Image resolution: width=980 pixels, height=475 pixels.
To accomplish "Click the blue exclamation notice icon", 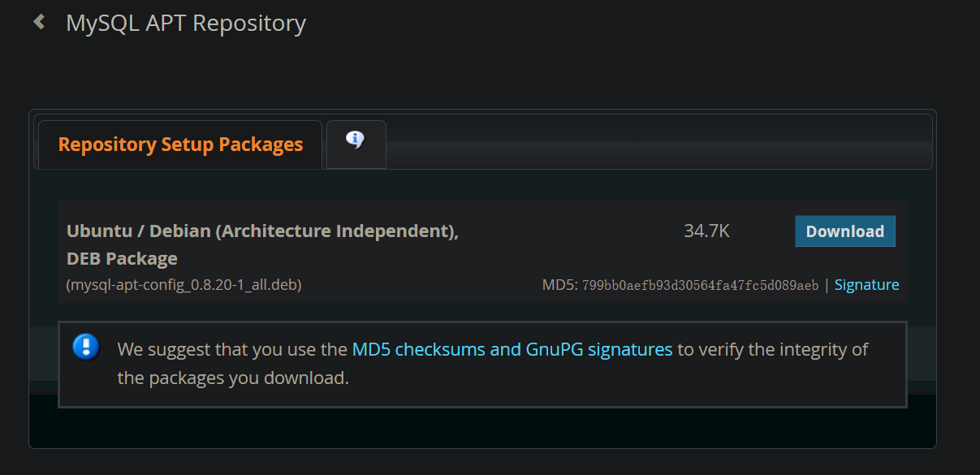I will click(86, 348).
